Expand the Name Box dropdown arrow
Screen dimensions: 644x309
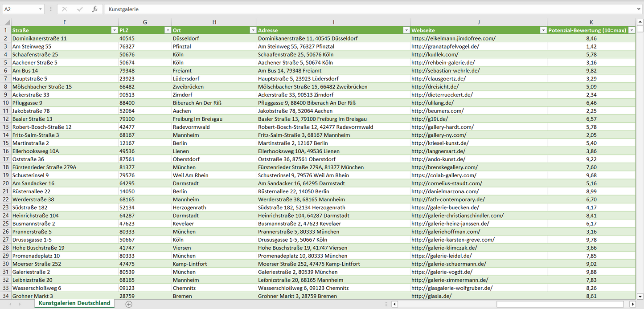pos(41,9)
